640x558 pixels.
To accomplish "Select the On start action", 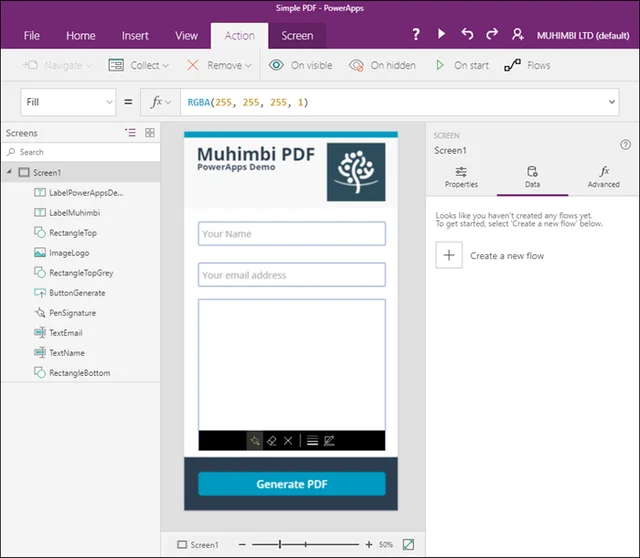I will (x=462, y=65).
